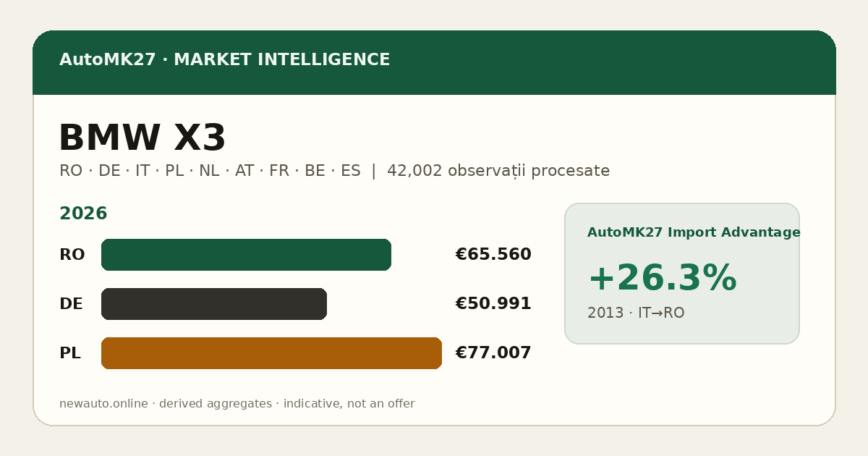868x456 pixels.
Task: Click the €77.007 price value
Action: [x=493, y=353]
